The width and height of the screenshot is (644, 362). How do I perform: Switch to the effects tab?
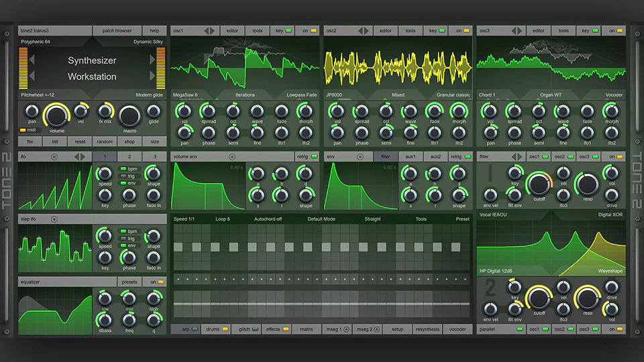276,329
